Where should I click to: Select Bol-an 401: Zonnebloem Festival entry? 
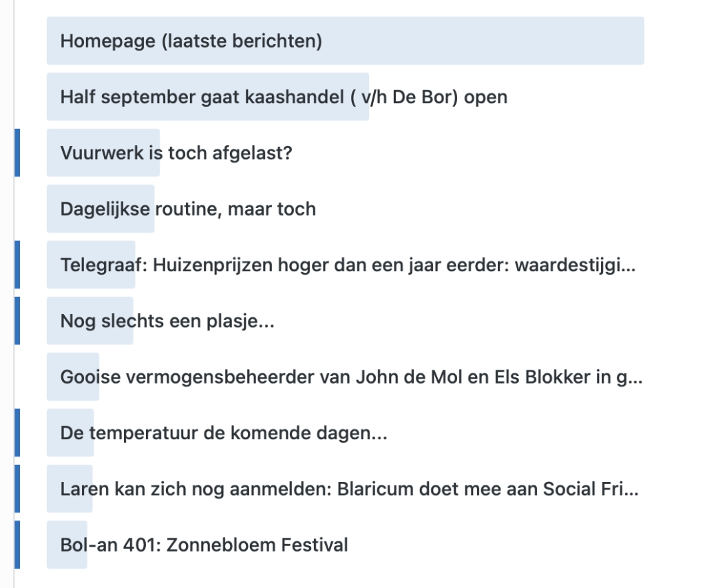tap(204, 545)
